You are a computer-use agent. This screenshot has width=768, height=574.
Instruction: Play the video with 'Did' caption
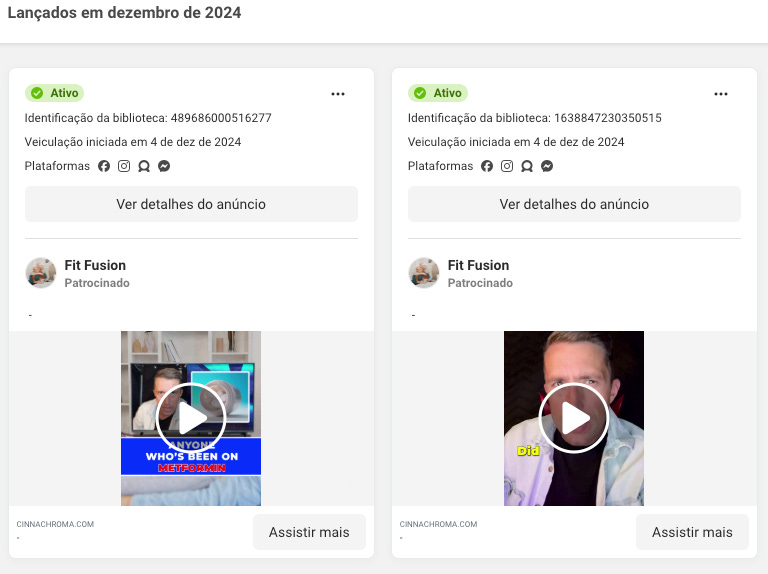click(574, 418)
